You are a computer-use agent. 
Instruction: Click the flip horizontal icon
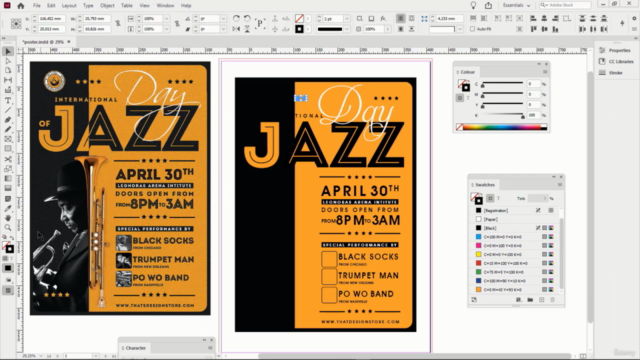tap(236, 29)
